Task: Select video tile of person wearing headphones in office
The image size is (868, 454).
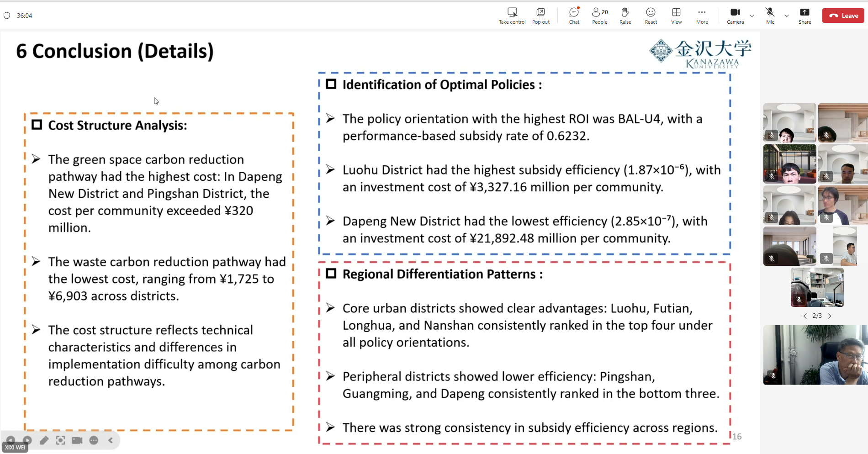Action: 817,287
